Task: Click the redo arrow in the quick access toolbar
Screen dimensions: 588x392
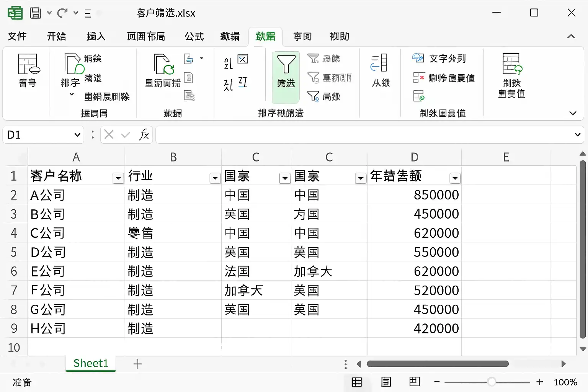Action: (62, 13)
